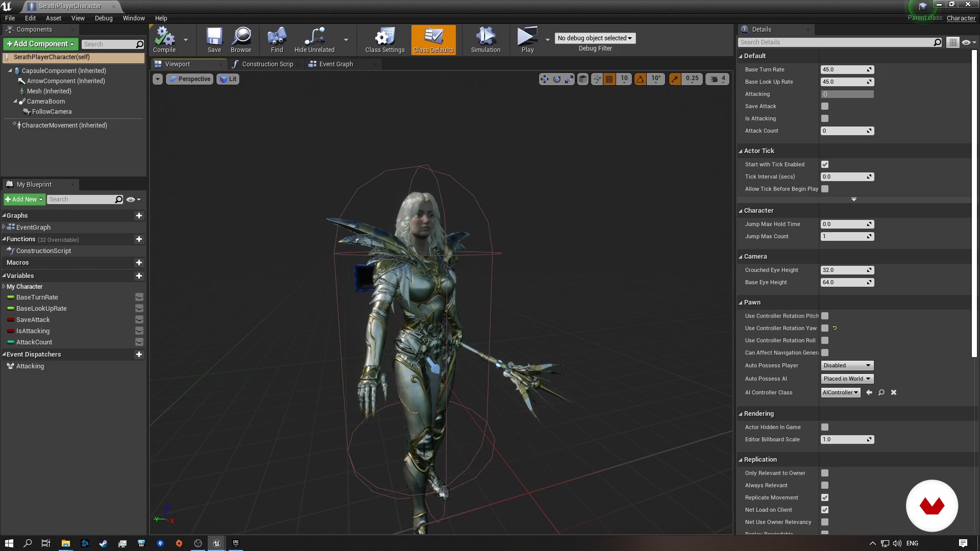Enable the Save Attack checkbox

tap(825, 107)
